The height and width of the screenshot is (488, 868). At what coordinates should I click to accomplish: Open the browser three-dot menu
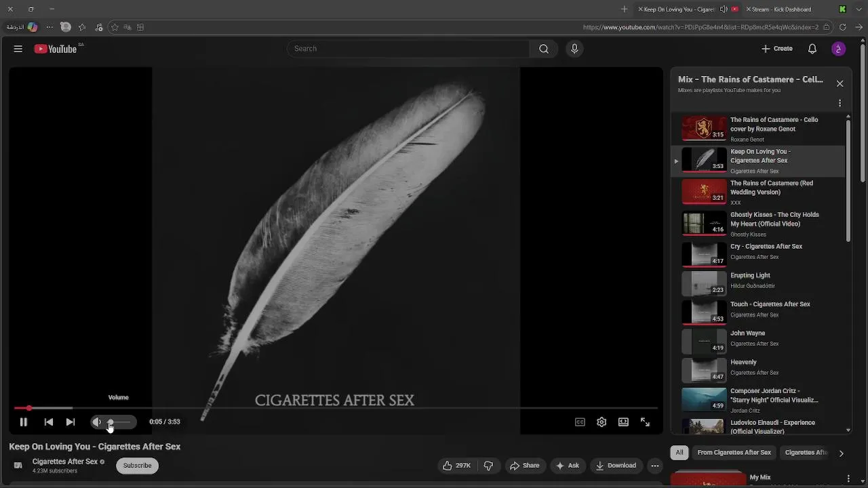(x=50, y=27)
